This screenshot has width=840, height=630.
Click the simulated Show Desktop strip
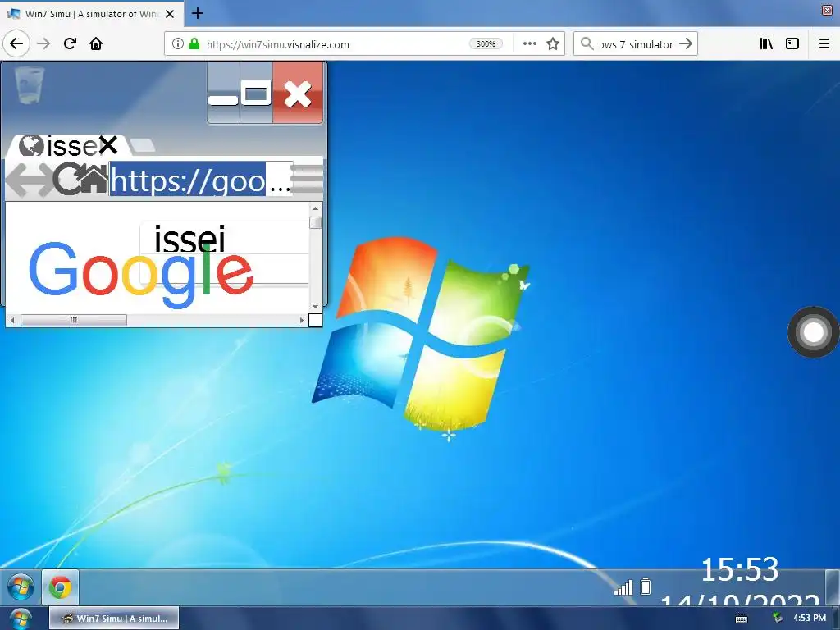(833, 587)
